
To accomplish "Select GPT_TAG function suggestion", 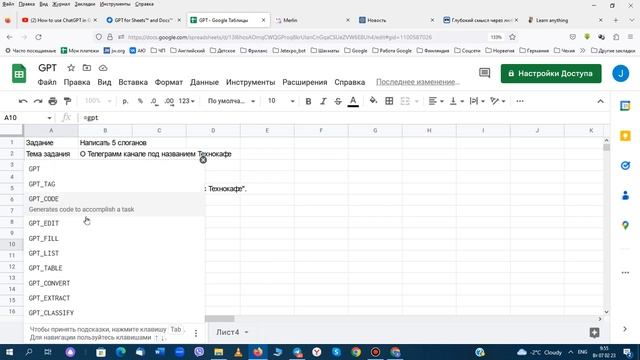I will click(x=114, y=184).
